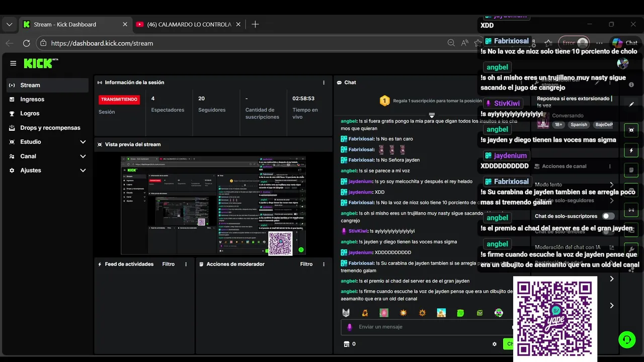Toggle Chat de solo-suscriptores switch
Image resolution: width=644 pixels, height=362 pixels.
608,216
